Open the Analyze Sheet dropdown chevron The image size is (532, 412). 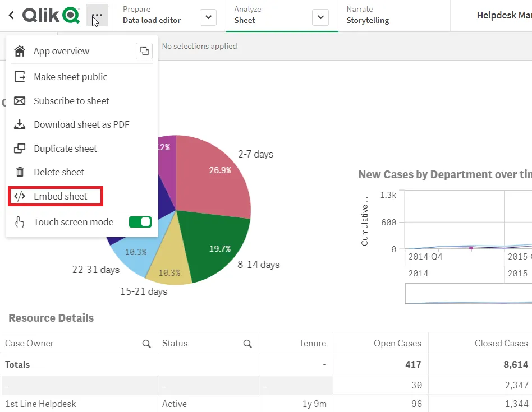320,17
